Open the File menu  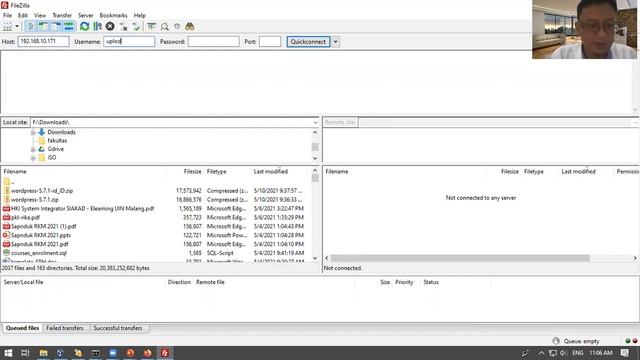(x=7, y=15)
